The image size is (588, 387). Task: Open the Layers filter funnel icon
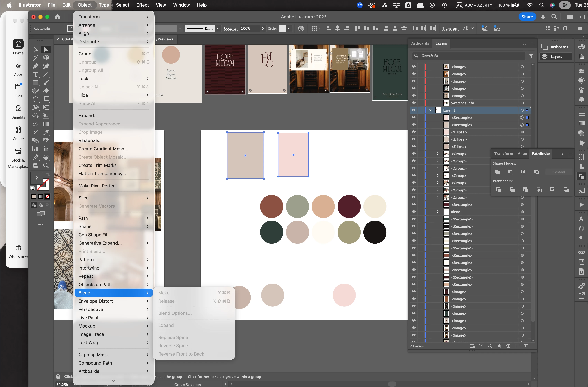point(531,56)
